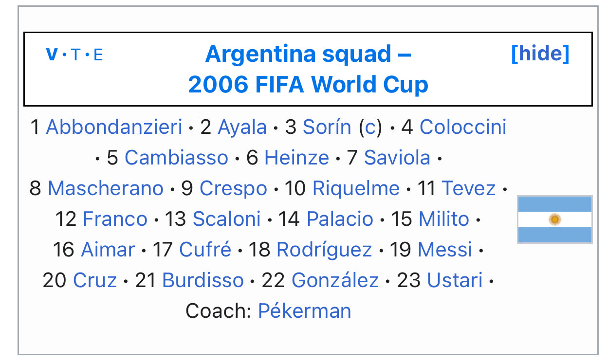Follow the 2006 FIFA World Cup link
The width and height of the screenshot is (607, 364).
[308, 85]
